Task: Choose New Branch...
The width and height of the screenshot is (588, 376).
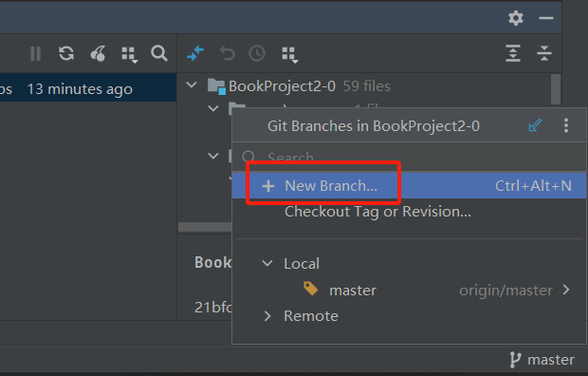Action: click(409, 185)
